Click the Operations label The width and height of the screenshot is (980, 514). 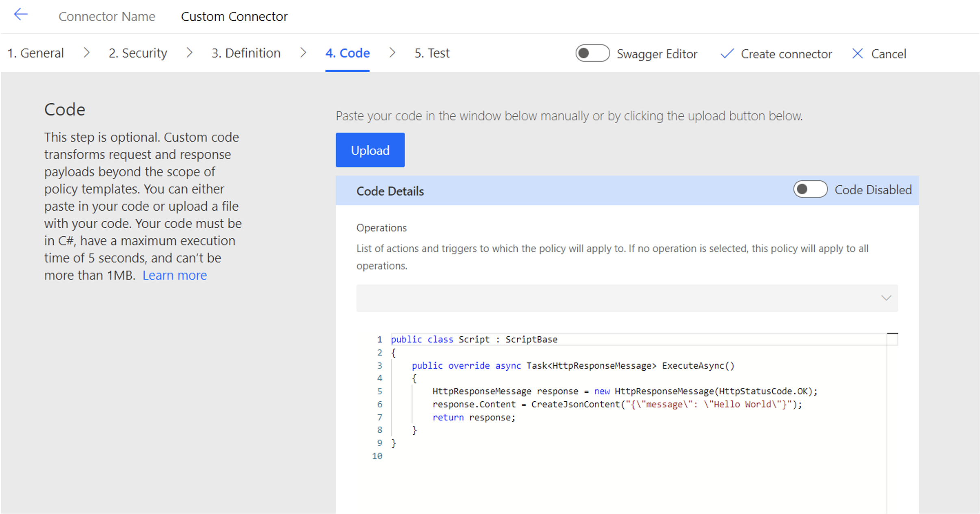382,228
